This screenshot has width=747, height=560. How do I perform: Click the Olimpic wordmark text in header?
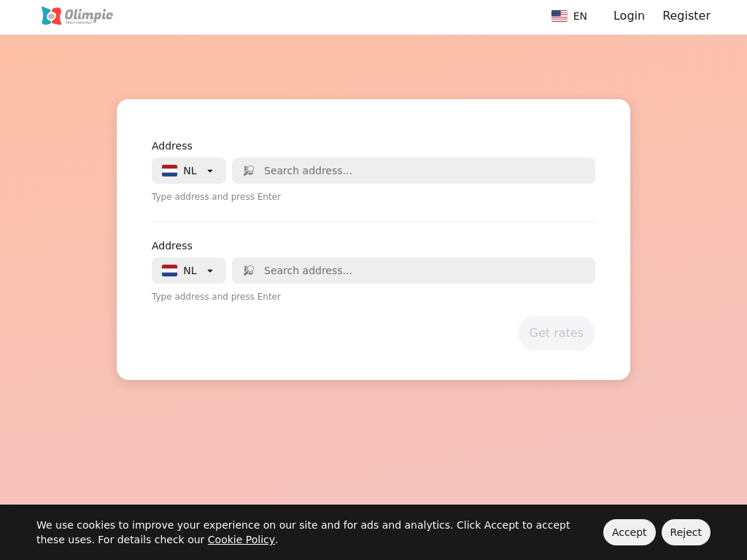(88, 15)
